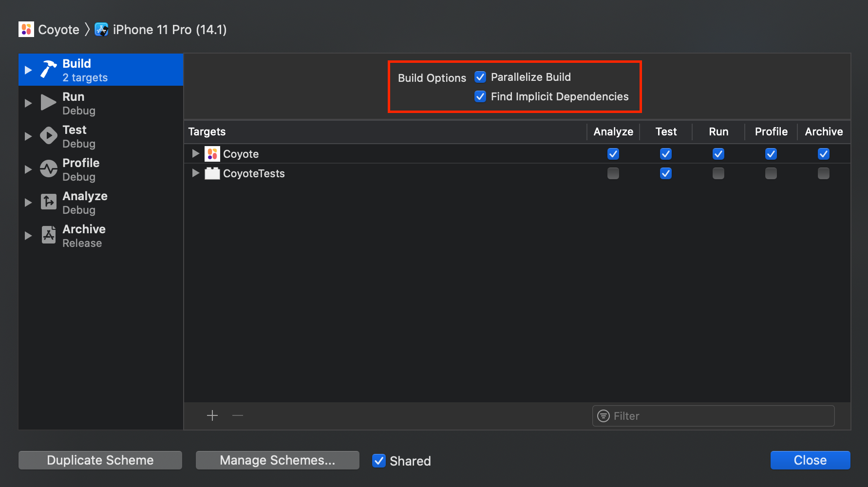The image size is (868, 487).
Task: Open iPhone 11 Pro (14.1) destination selector
Action: coord(161,29)
